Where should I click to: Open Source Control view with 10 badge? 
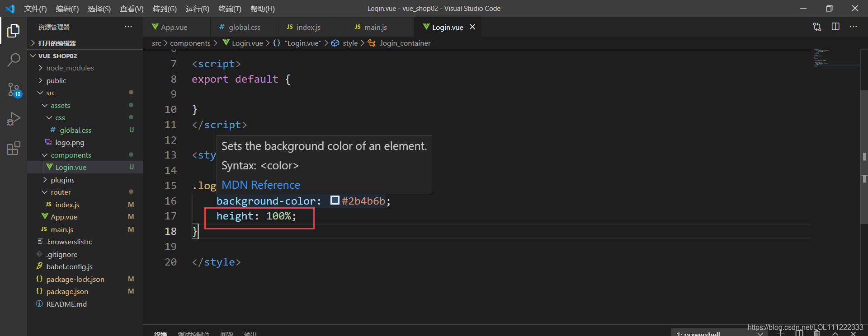[x=14, y=89]
